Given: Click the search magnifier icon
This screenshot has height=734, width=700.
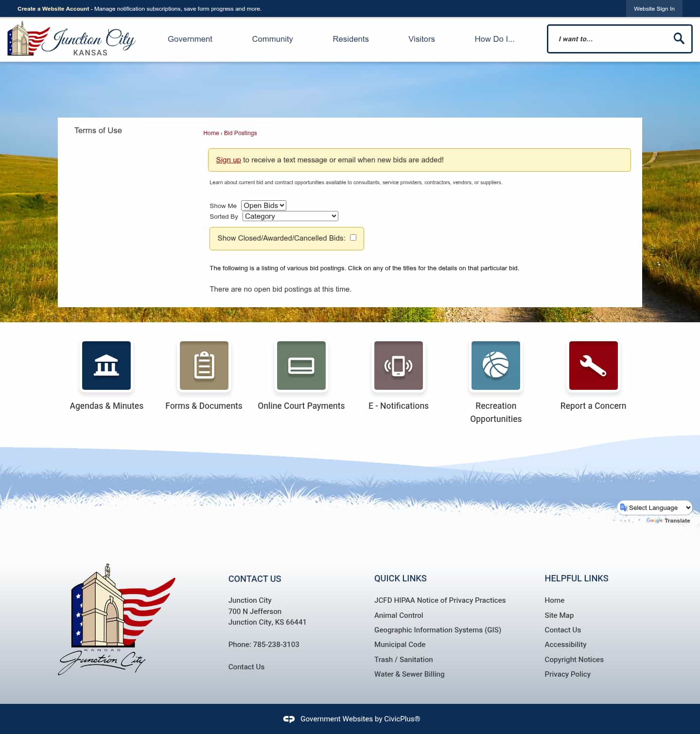Looking at the screenshot, I should 679,38.
